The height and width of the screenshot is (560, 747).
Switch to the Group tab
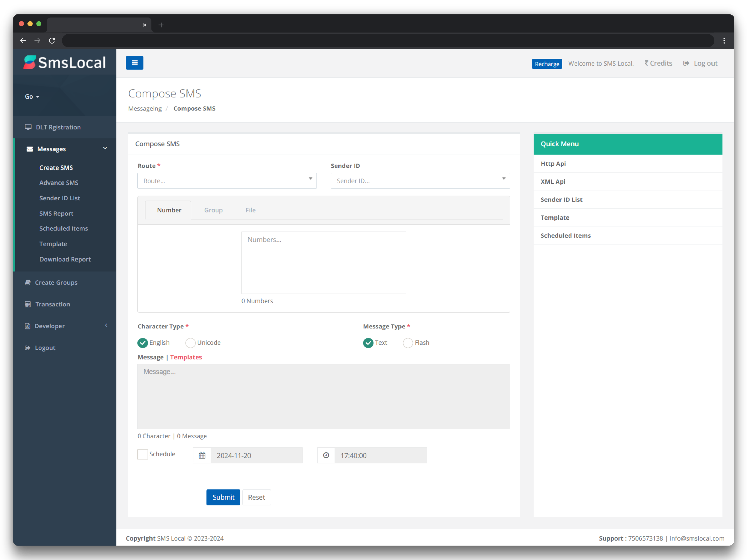pos(213,210)
